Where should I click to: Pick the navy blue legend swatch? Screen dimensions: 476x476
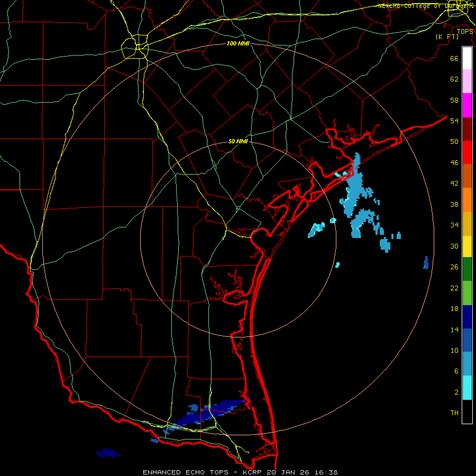(x=467, y=317)
